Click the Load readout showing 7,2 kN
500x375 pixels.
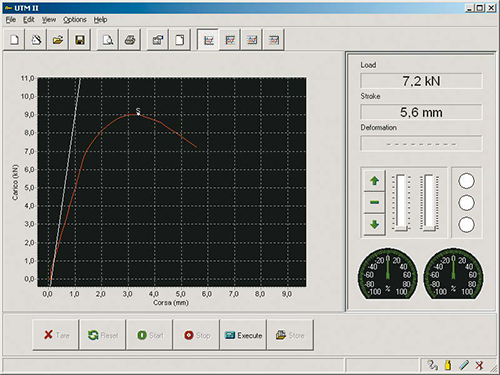(421, 81)
